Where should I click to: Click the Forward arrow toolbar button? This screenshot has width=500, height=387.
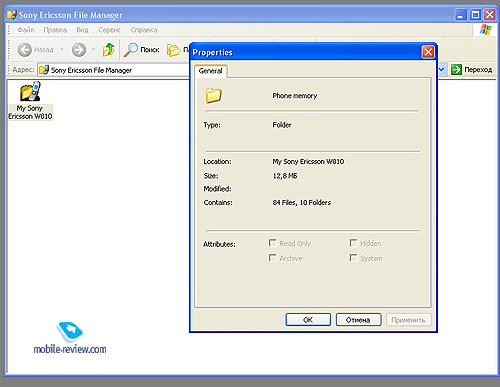[79, 50]
